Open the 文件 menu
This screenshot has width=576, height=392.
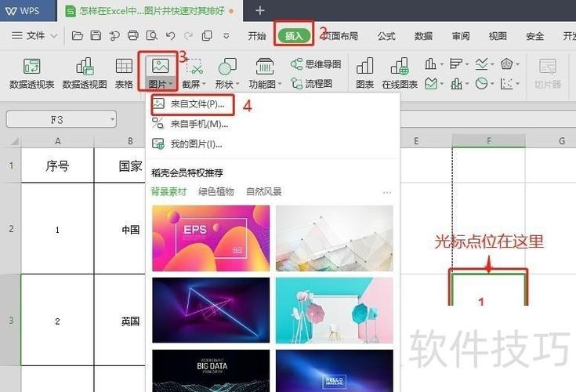click(34, 35)
